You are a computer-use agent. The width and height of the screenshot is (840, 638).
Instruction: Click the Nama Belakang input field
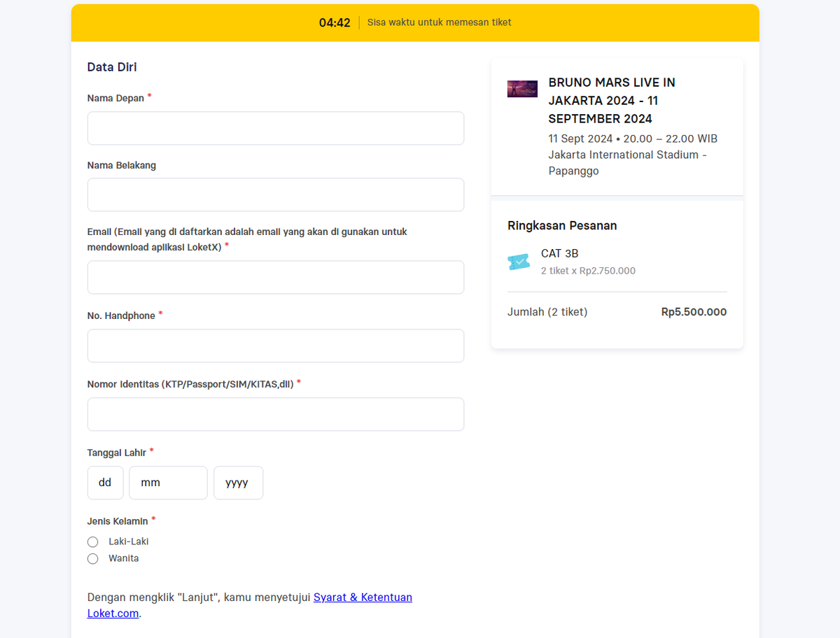[x=276, y=194]
